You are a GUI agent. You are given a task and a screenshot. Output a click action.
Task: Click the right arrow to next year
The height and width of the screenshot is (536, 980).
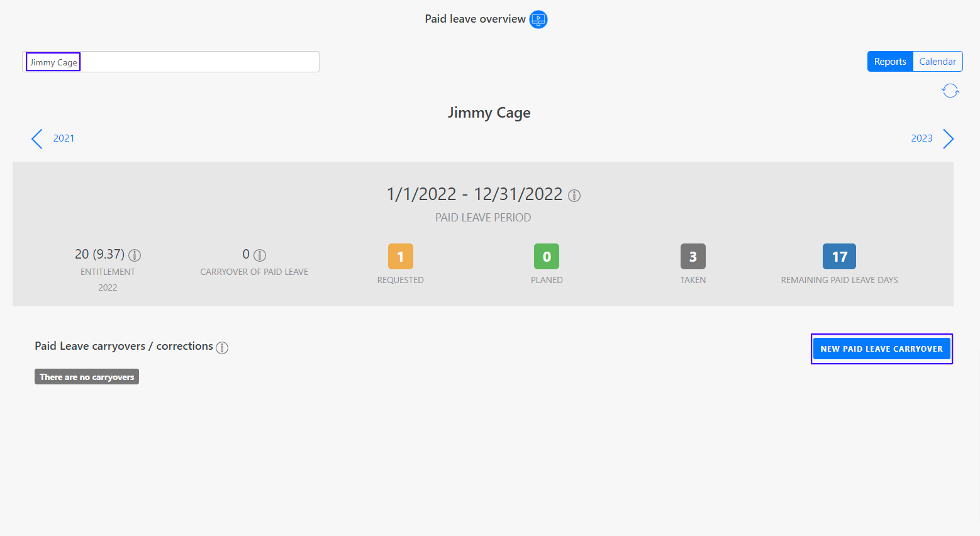pyautogui.click(x=948, y=139)
